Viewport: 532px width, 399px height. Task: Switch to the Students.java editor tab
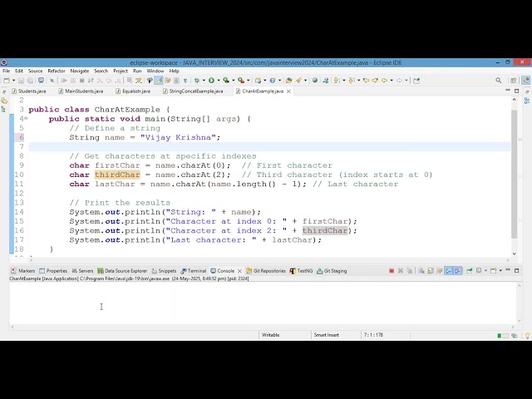[x=29, y=91]
